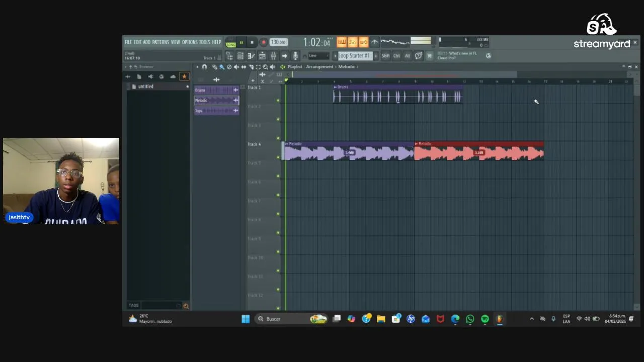Open the Loop Starter #1 pattern selector
This screenshot has width=644, height=362.
pyautogui.click(x=355, y=56)
